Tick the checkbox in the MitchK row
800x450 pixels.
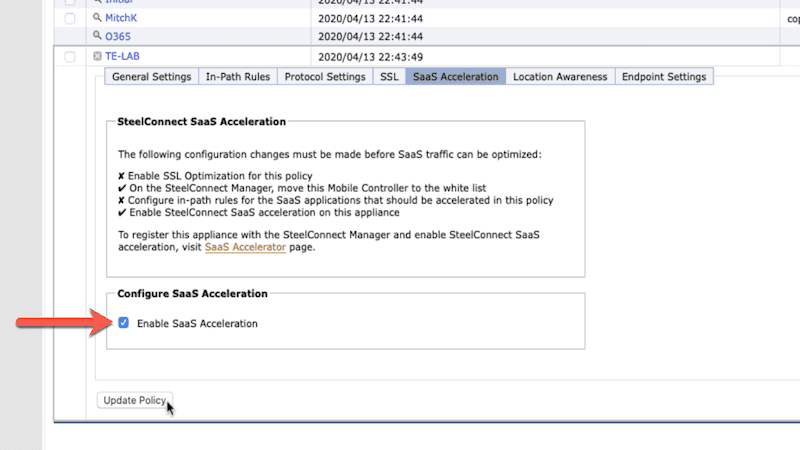click(70, 19)
